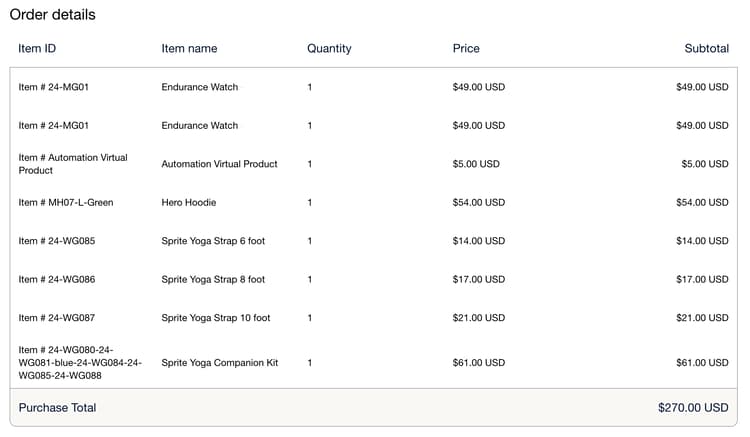Select item ID MH07-L-Green

(66, 203)
